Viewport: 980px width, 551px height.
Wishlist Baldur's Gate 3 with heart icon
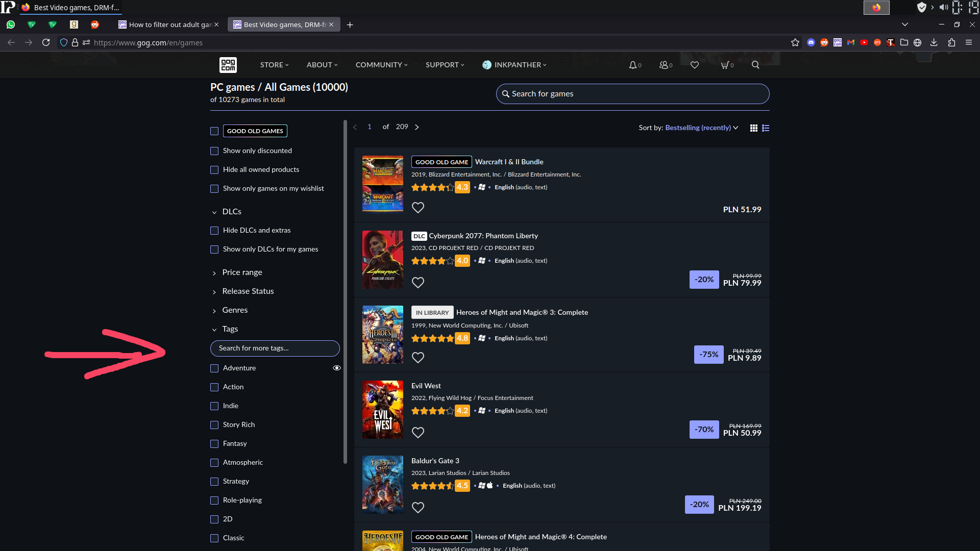pyautogui.click(x=418, y=508)
